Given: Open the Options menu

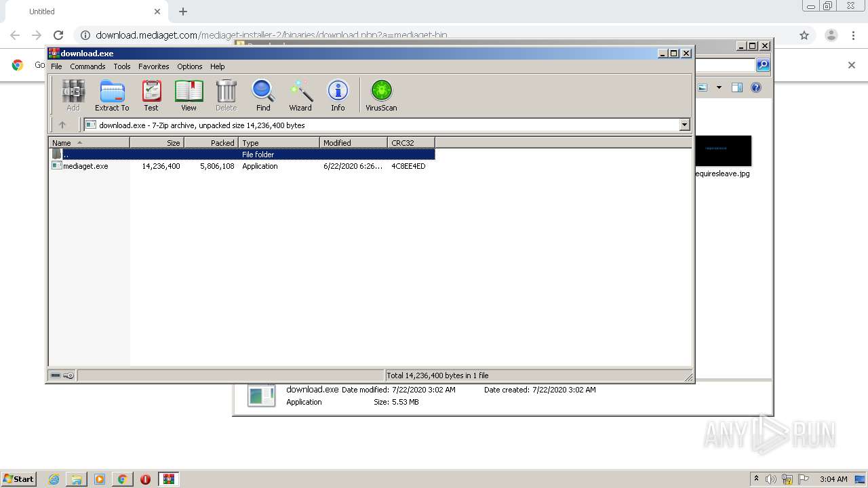Looking at the screenshot, I should click(x=190, y=66).
